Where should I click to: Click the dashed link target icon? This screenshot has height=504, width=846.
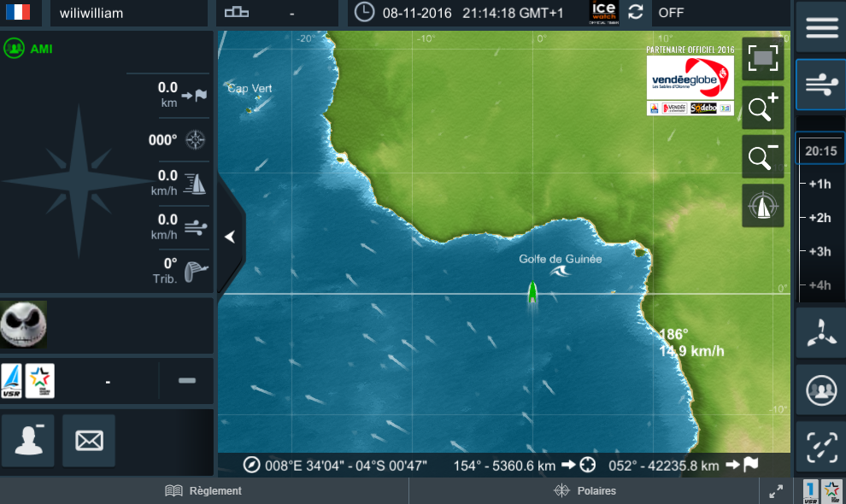click(x=821, y=446)
